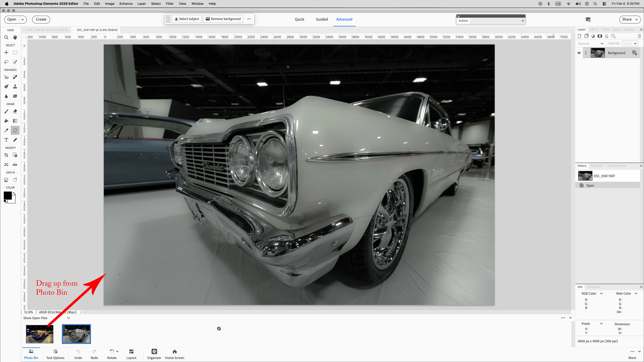
Task: Select the Zoom tool
Action: (x=6, y=37)
